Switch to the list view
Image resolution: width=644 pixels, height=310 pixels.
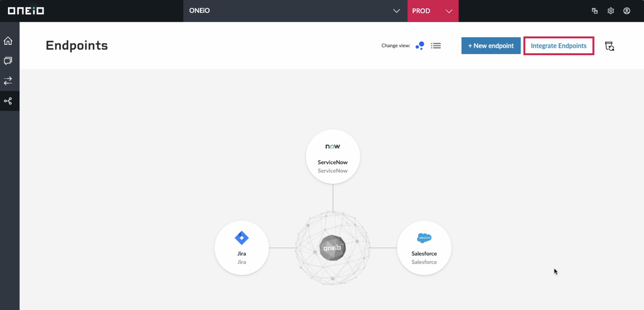pyautogui.click(x=436, y=45)
